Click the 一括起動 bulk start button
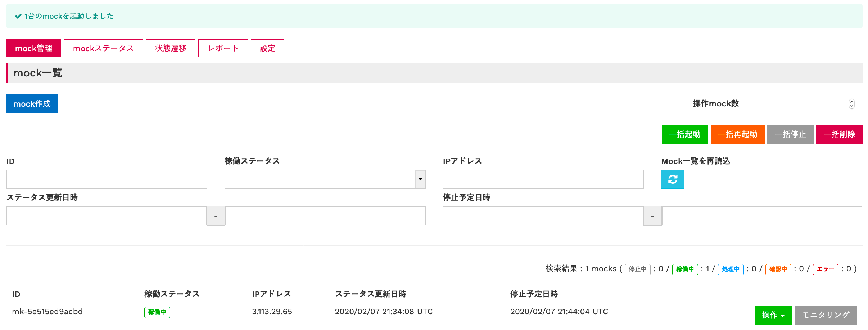Viewport: 868px width, 330px height. tap(684, 134)
